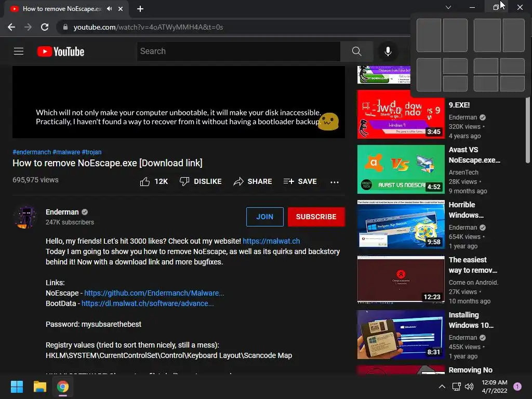
Task: Click the browser forward arrow
Action: [28, 27]
